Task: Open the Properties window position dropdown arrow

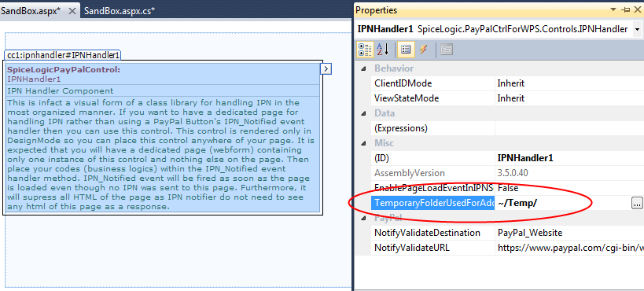Action: [x=613, y=9]
